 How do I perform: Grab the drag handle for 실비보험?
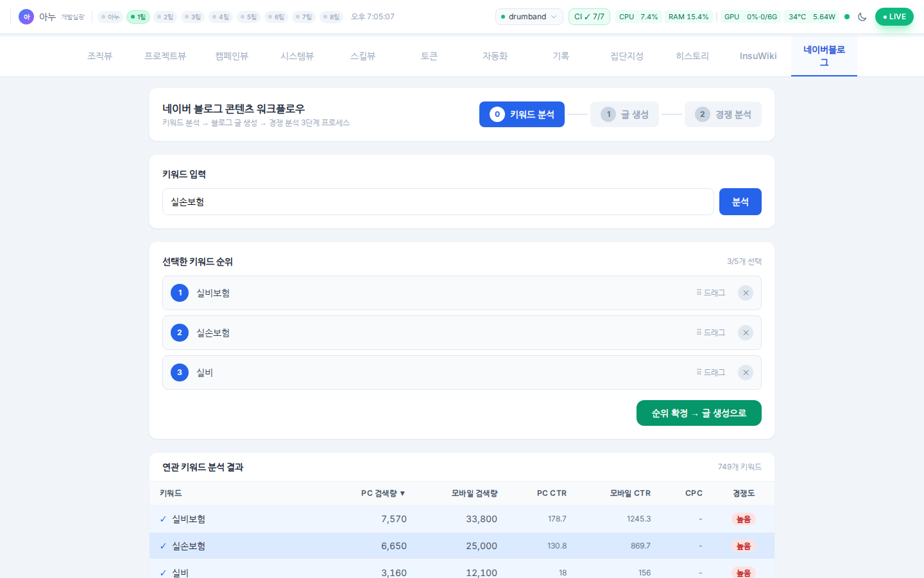click(x=710, y=293)
